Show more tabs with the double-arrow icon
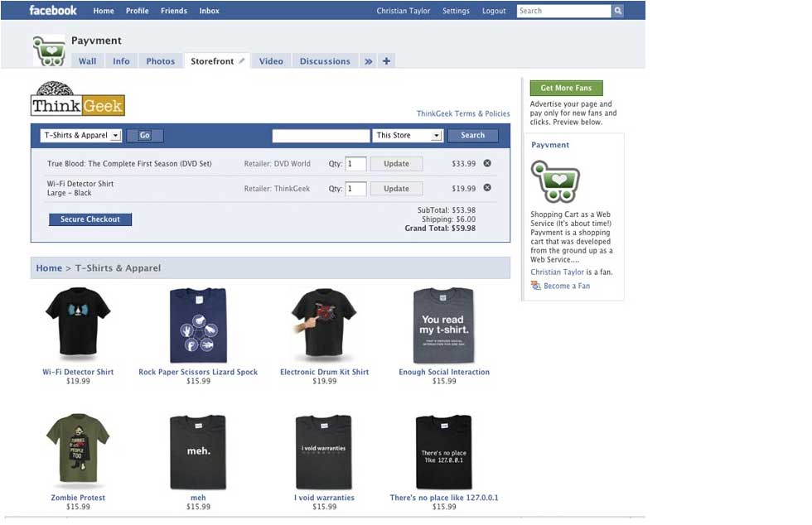Image resolution: width=812 pixels, height=525 pixels. click(x=368, y=61)
